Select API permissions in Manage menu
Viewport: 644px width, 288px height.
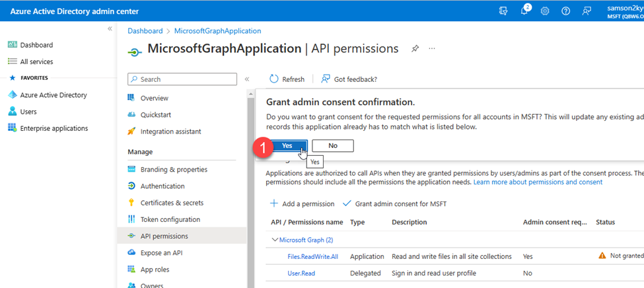point(182,236)
